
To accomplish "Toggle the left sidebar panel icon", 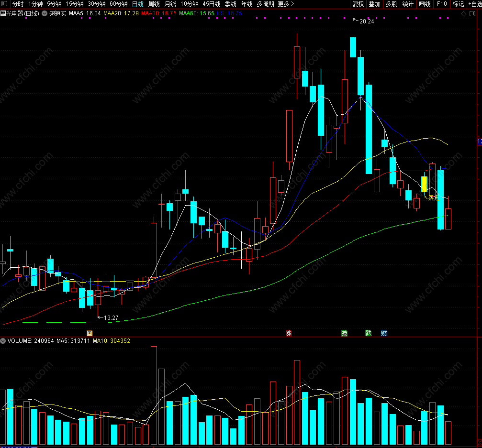I will click(x=5, y=4).
